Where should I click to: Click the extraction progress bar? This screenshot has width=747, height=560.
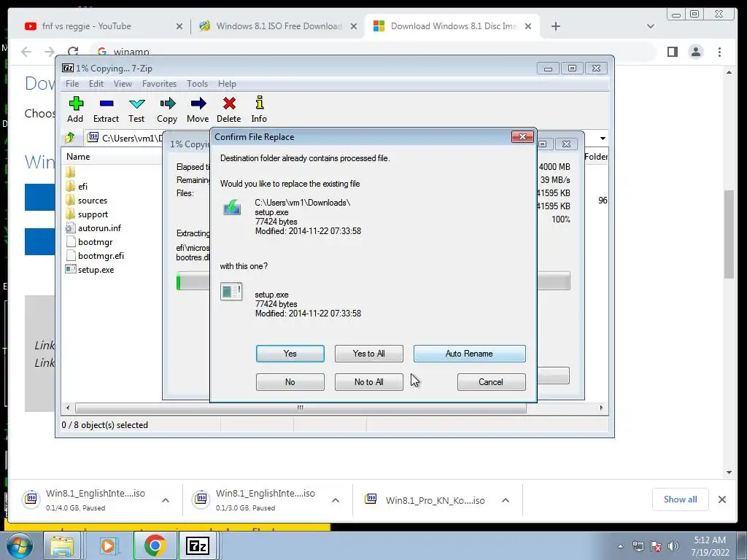193,281
